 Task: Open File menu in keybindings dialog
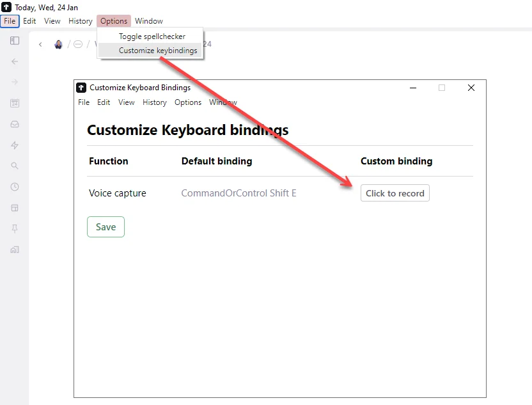[84, 102]
